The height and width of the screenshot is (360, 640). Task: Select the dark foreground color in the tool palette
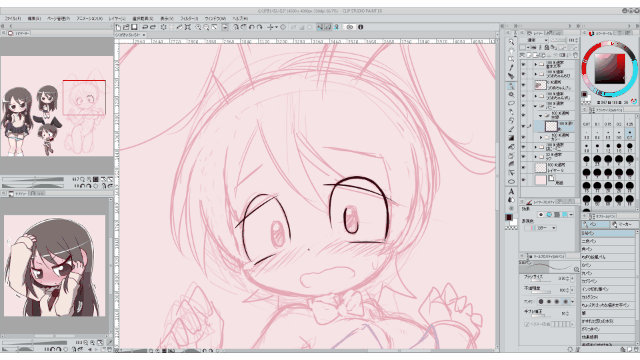509,217
